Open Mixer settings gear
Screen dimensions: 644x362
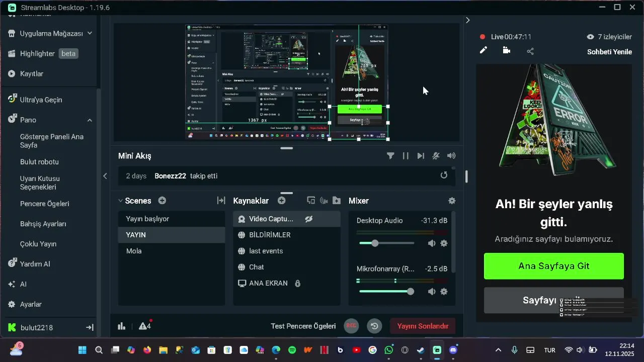point(452,200)
